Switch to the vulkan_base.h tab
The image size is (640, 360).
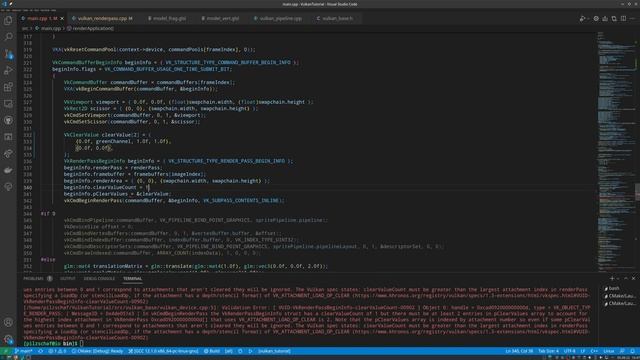(x=335, y=18)
